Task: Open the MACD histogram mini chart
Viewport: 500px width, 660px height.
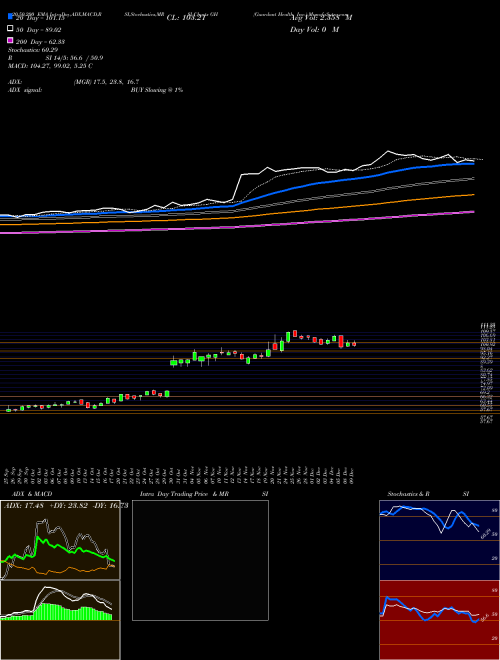Action: tap(60, 620)
